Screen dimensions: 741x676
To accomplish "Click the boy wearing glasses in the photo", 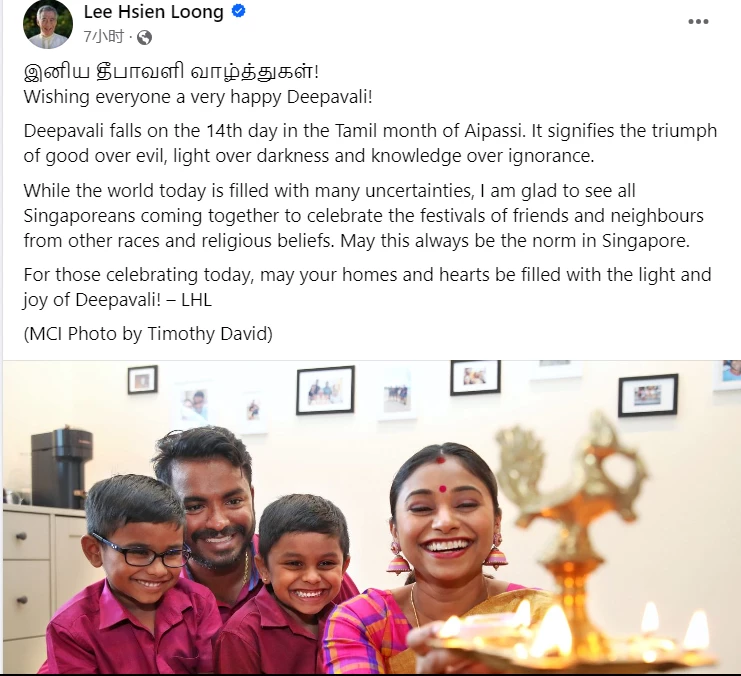I will [135, 572].
